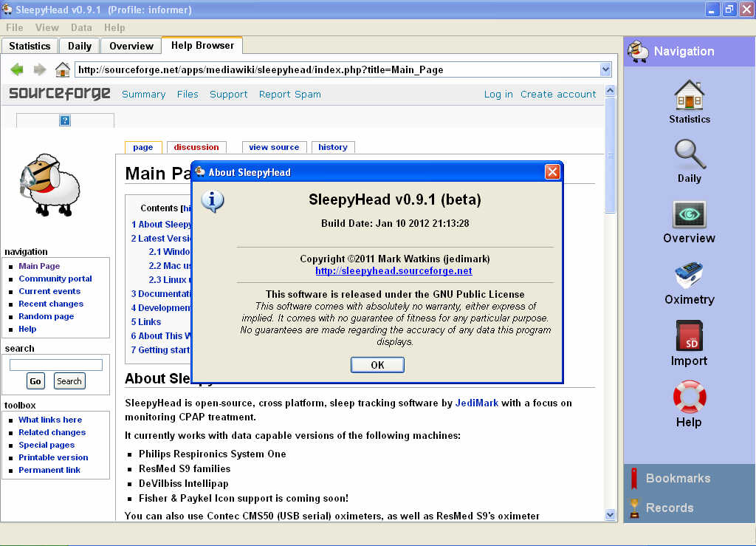Click the Create account link
The image size is (756, 546).
[x=558, y=95]
